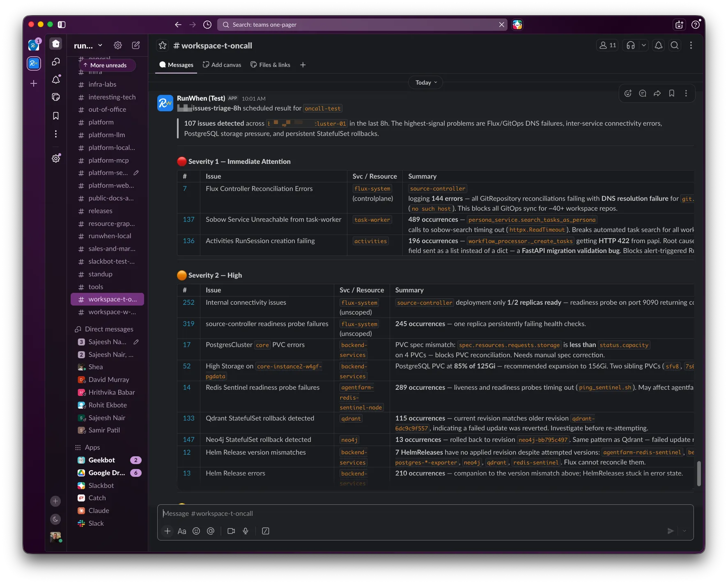The image size is (728, 584).
Task: Open message more actions menu
Action: 686,94
